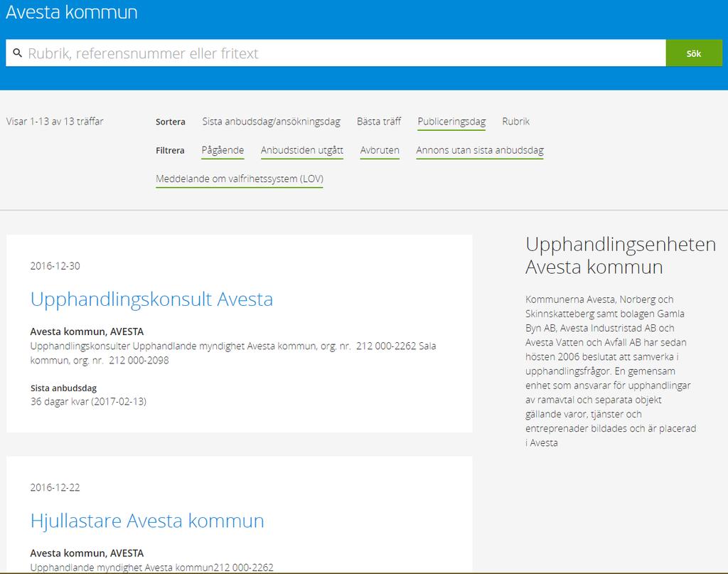Click 'Avesta kommun, AVESTA' under Hjullastare
Screen dimensions: 728x574
pos(87,553)
